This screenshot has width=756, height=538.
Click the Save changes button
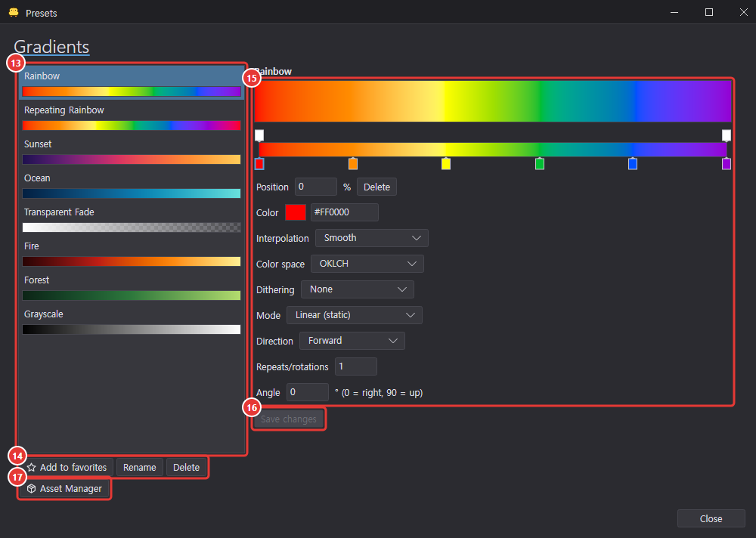coord(288,419)
